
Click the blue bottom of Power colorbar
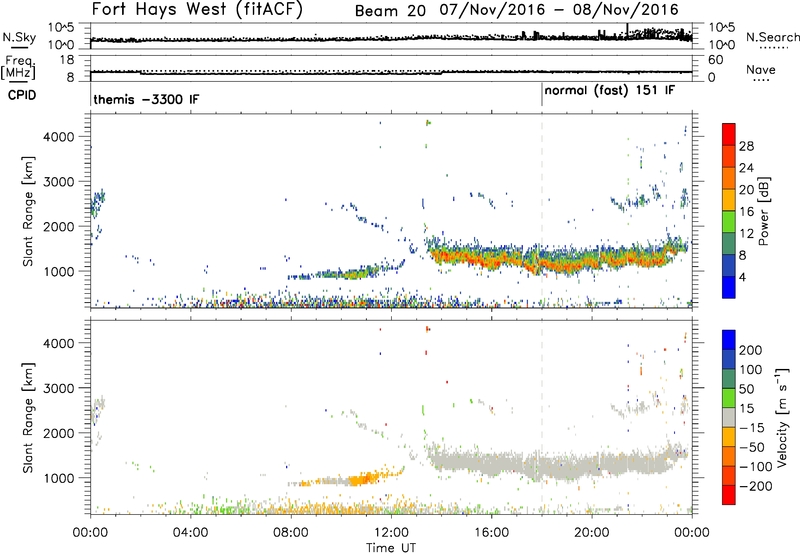tap(729, 287)
